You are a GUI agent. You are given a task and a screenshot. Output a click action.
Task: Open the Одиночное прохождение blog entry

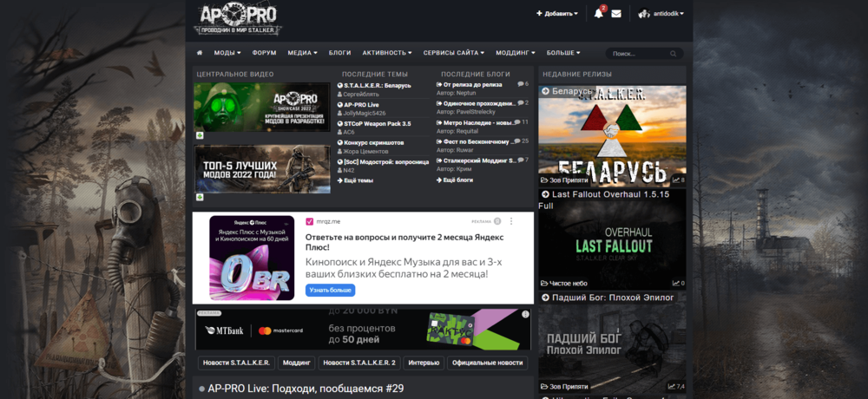479,103
